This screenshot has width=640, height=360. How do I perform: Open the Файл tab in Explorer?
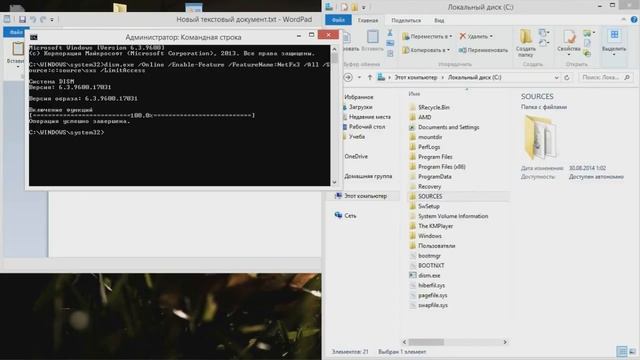click(338, 20)
